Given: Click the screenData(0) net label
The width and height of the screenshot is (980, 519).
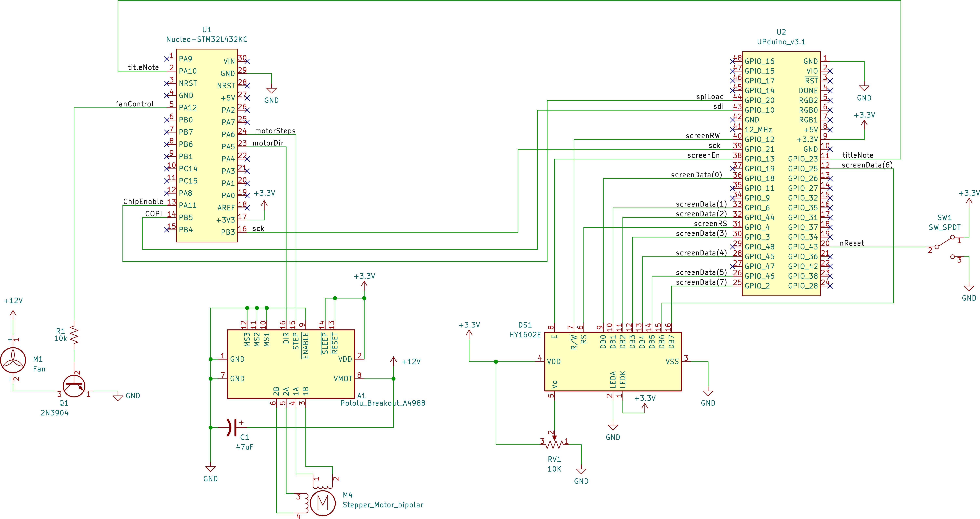Looking at the screenshot, I should point(697,175).
